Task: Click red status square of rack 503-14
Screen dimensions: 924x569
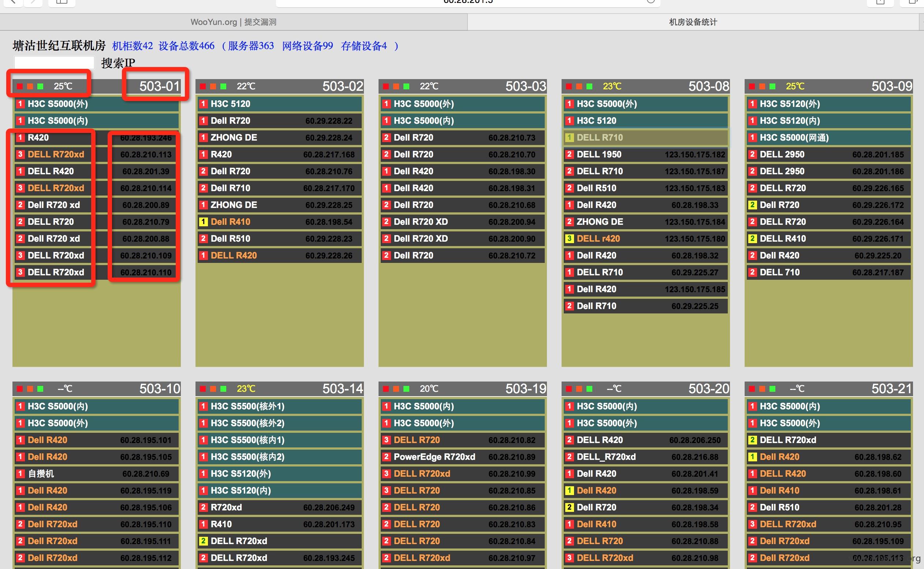Action: [x=203, y=389]
